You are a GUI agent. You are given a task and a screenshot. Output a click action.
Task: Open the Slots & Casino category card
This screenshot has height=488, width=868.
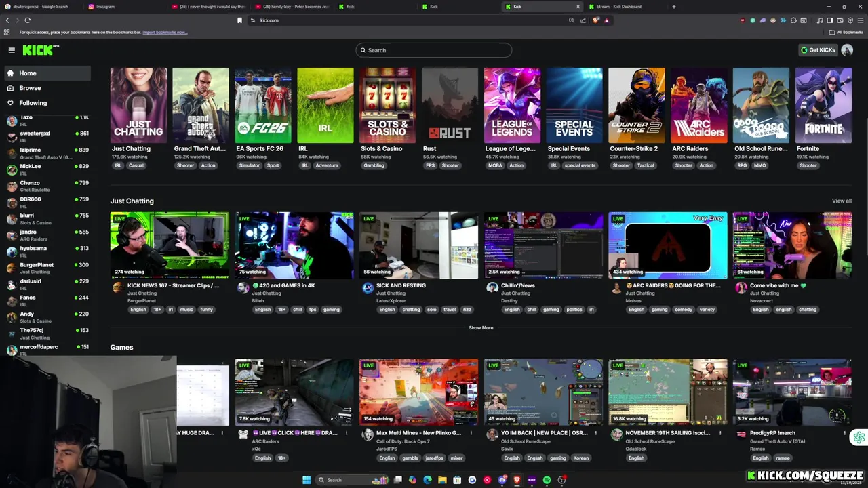click(387, 106)
